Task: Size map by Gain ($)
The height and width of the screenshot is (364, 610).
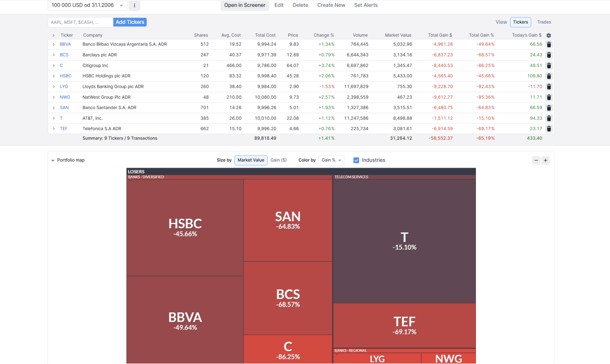Action: tap(278, 160)
